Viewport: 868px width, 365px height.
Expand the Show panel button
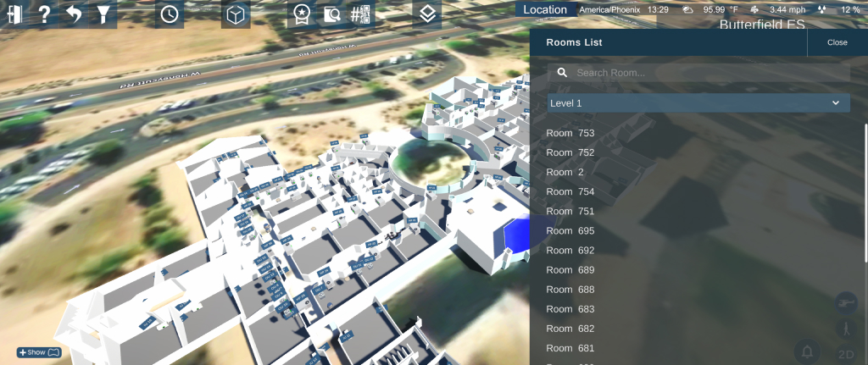(39, 352)
